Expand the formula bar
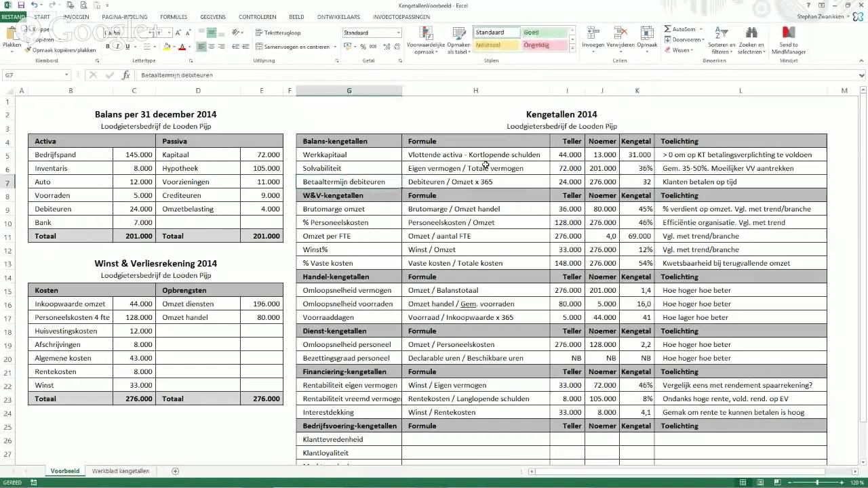 pos(862,75)
